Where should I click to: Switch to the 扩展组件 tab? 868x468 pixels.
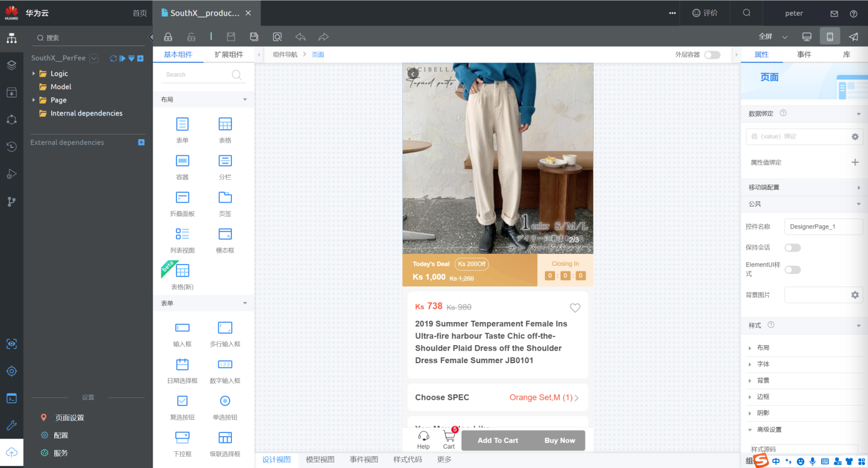coord(229,55)
